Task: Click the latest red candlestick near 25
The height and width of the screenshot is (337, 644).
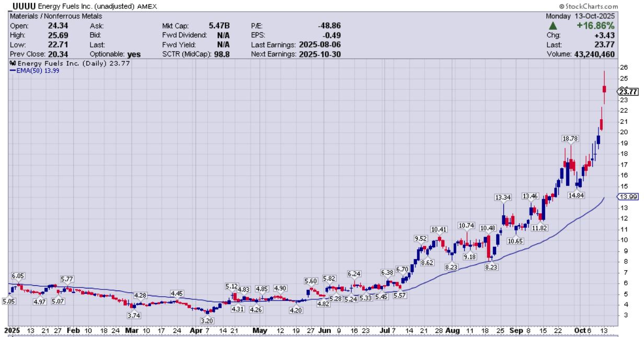Action: point(604,89)
